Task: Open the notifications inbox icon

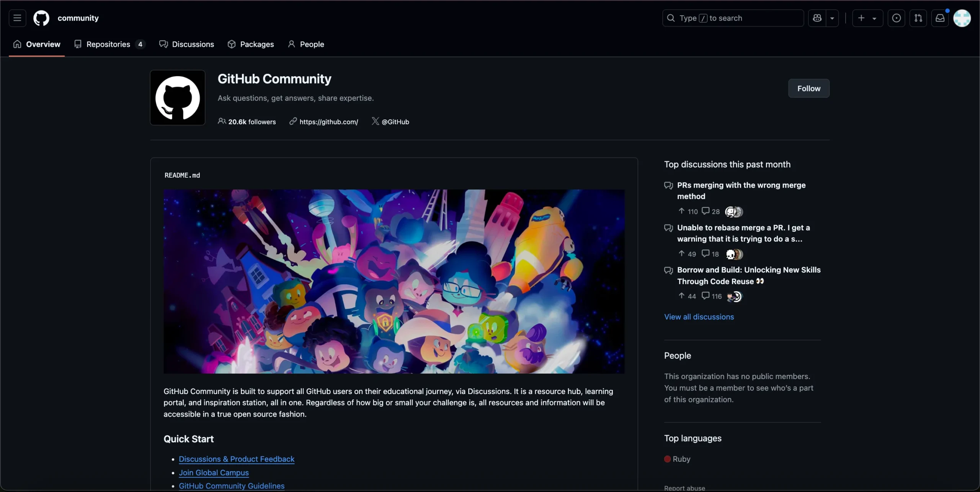Action: pos(940,18)
